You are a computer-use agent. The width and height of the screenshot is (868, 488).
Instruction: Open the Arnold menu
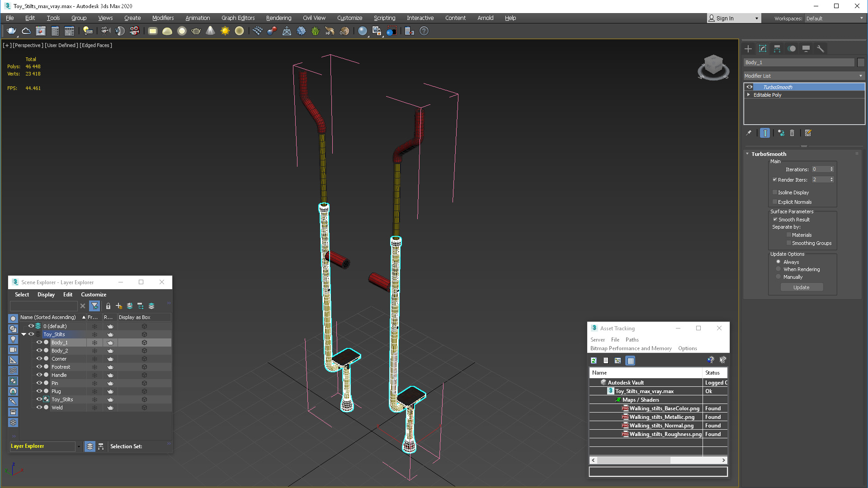tap(485, 18)
